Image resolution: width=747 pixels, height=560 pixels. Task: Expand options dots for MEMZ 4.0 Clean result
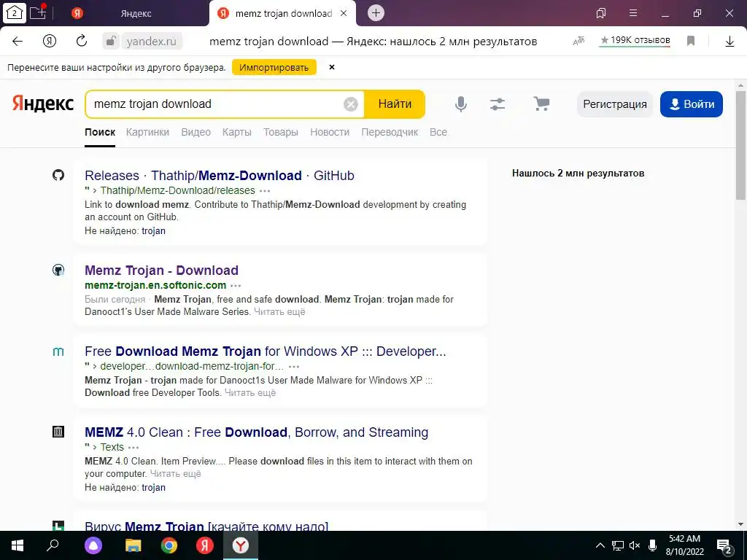tap(133, 448)
